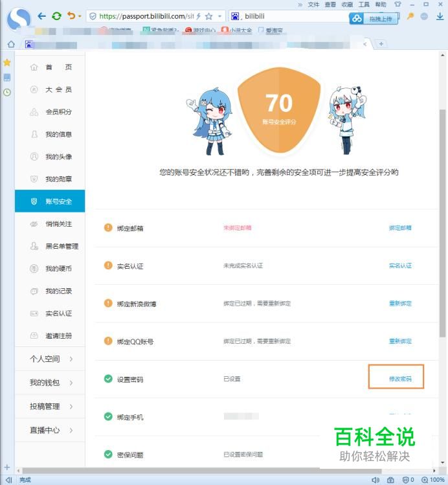448x485 pixels.
Task: Click the 修改密码 link
Action: pyautogui.click(x=400, y=379)
